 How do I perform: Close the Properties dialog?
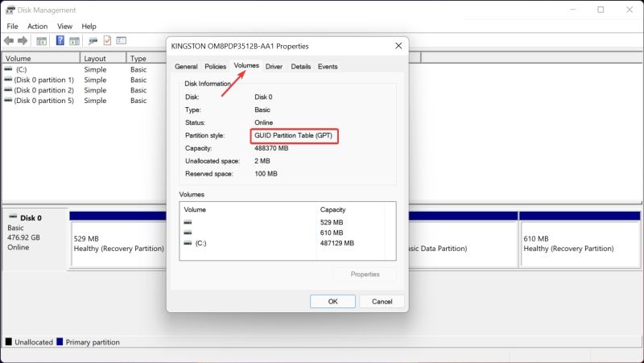[x=397, y=46]
